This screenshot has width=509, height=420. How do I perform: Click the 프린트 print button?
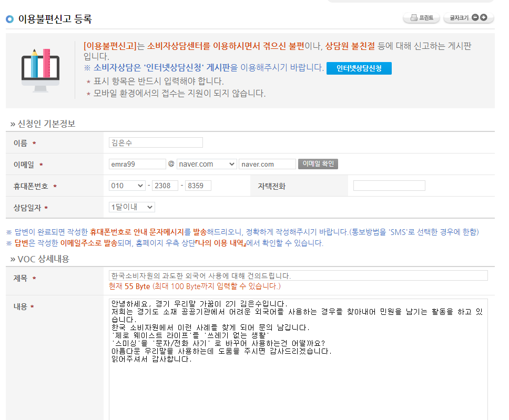click(421, 18)
